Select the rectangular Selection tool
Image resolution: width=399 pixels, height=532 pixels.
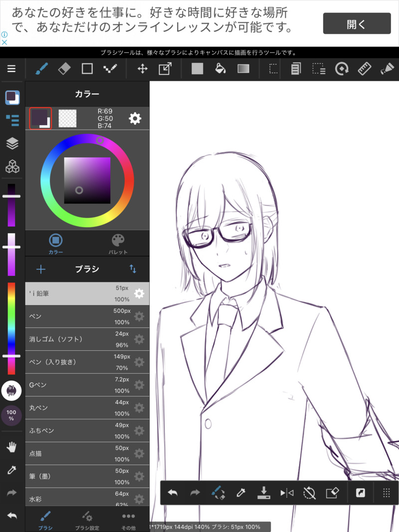click(273, 69)
